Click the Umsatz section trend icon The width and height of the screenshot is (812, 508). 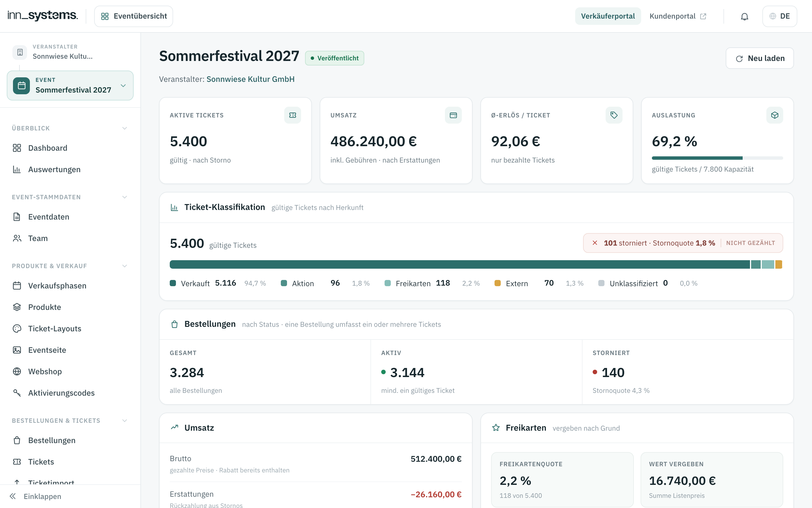click(174, 427)
